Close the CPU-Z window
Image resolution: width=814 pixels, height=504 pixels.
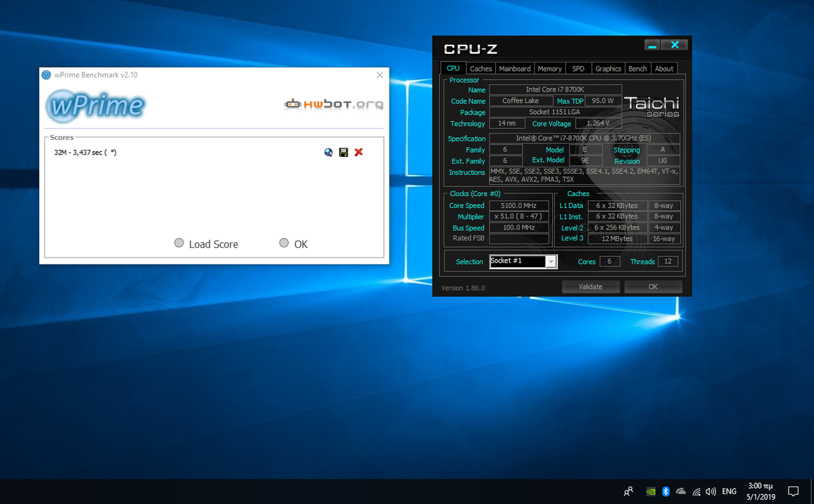(675, 45)
